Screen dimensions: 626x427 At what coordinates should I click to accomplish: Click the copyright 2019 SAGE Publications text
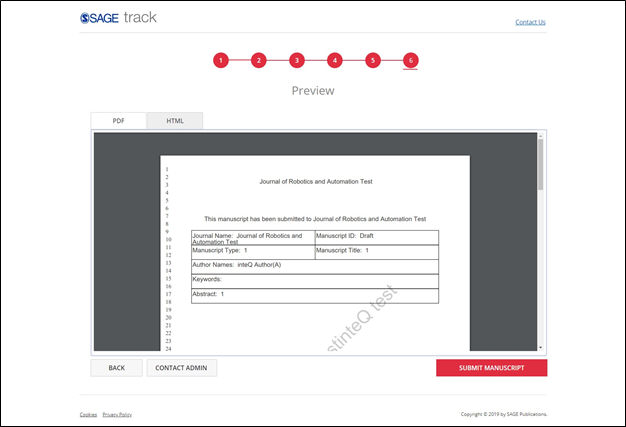pyautogui.click(x=504, y=414)
